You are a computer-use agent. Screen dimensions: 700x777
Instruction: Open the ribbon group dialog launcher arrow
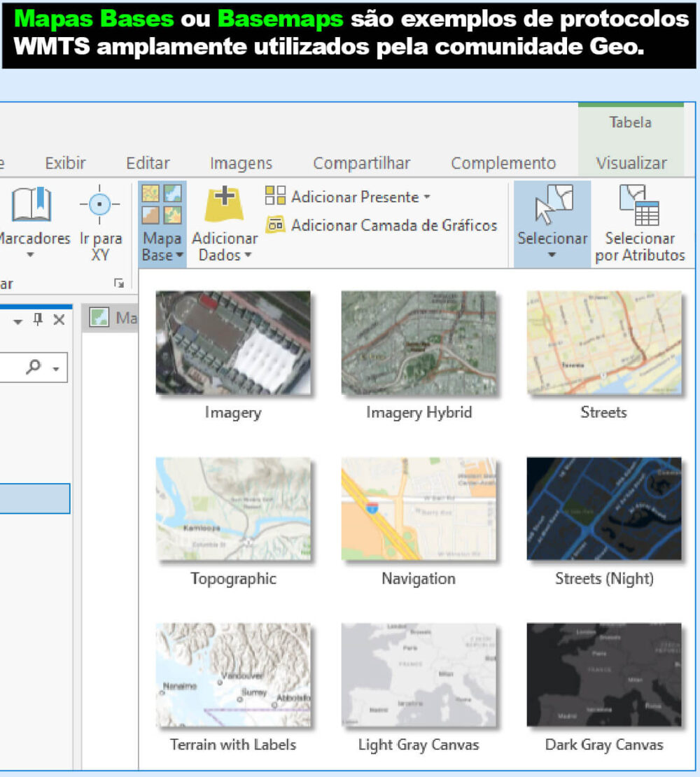coord(118,283)
